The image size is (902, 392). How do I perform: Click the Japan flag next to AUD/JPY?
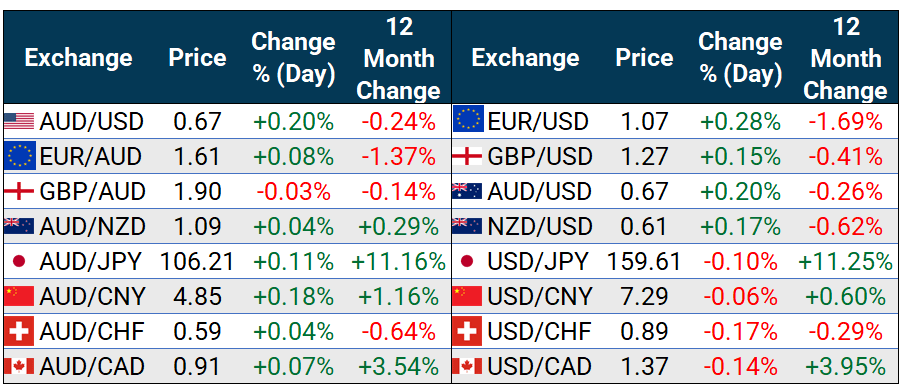point(19,262)
